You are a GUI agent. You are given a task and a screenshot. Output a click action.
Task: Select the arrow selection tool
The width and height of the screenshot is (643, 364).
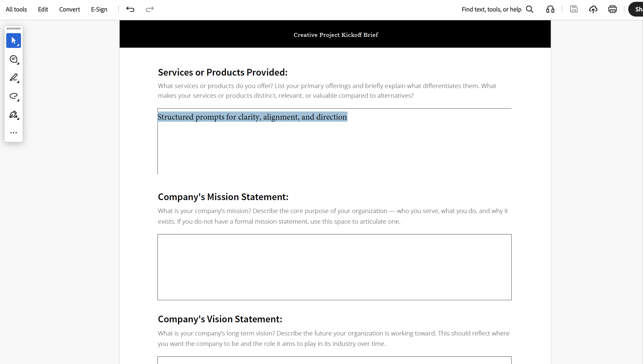click(x=13, y=41)
